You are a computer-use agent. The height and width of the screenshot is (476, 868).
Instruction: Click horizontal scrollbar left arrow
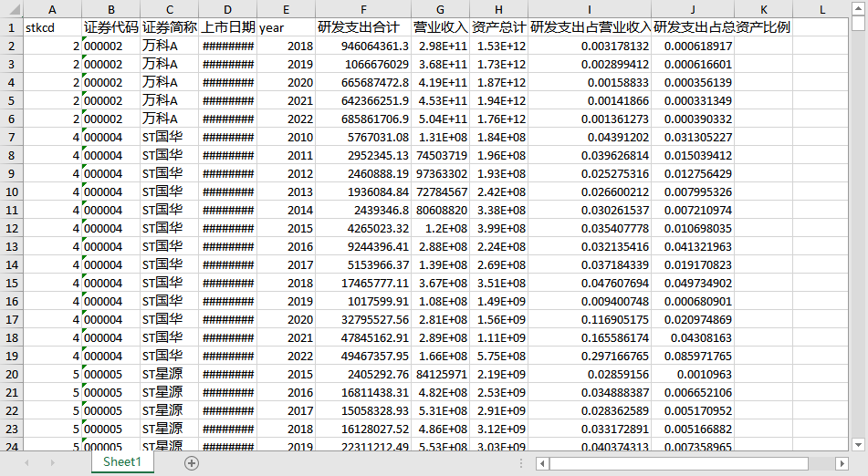pyautogui.click(x=542, y=463)
